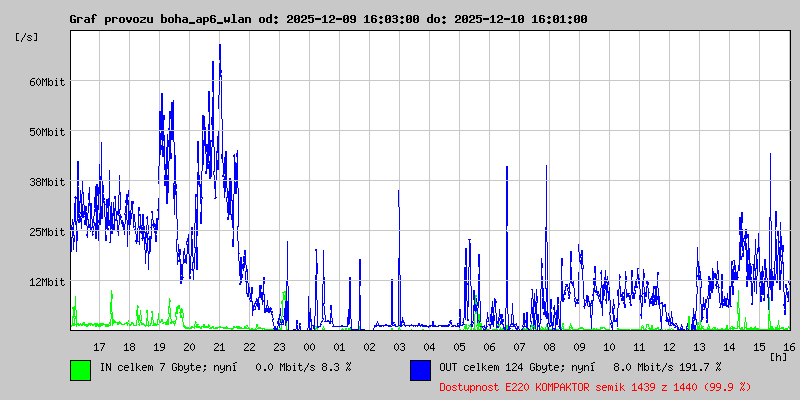
Task: Click the hour 15 x-axis label
Action: (759, 347)
